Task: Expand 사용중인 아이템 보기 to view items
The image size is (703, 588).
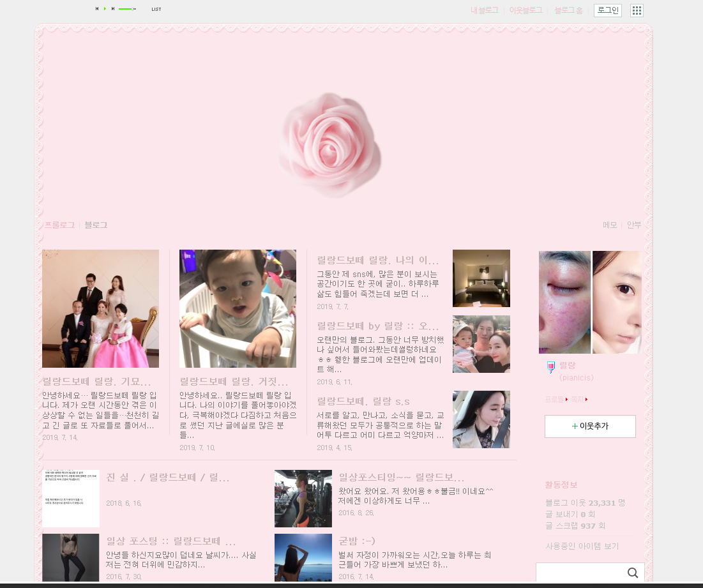Action: (581, 545)
